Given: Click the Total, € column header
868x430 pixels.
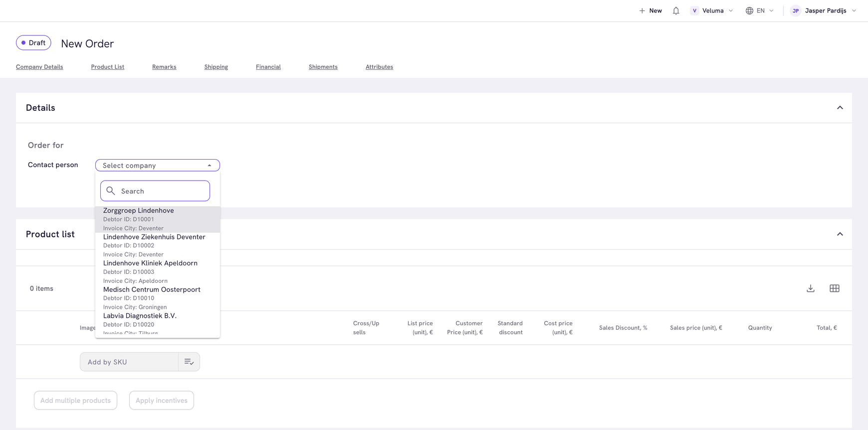Looking at the screenshot, I should tap(827, 328).
